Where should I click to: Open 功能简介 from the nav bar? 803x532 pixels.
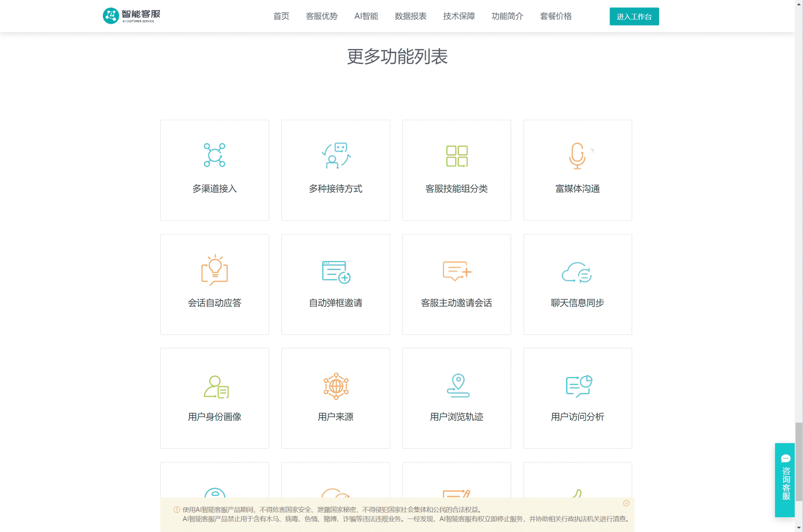tap(507, 16)
